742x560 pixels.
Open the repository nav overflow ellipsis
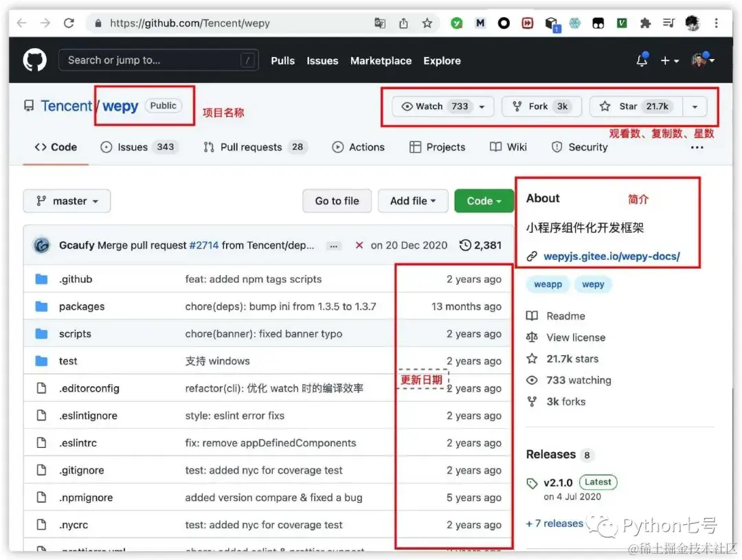click(697, 147)
